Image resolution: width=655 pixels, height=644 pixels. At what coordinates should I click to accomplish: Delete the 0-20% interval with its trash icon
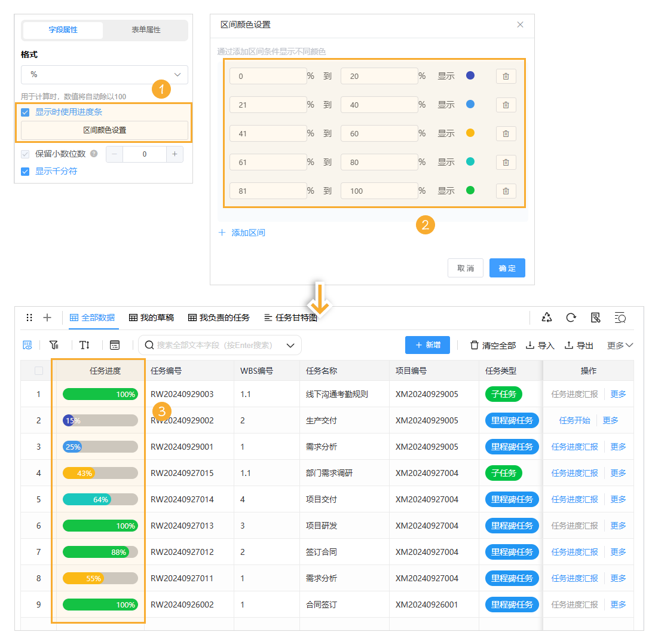(506, 76)
